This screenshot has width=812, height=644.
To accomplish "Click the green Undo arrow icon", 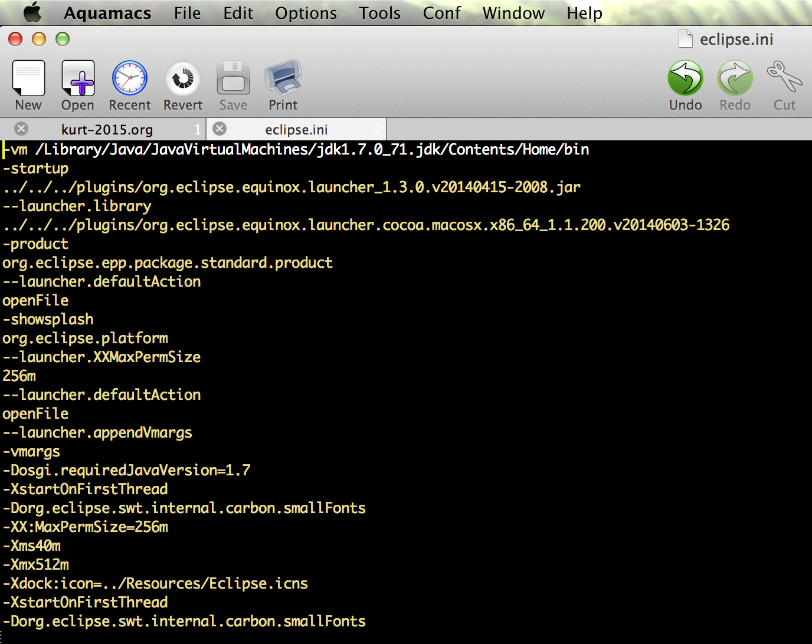I will tap(686, 78).
